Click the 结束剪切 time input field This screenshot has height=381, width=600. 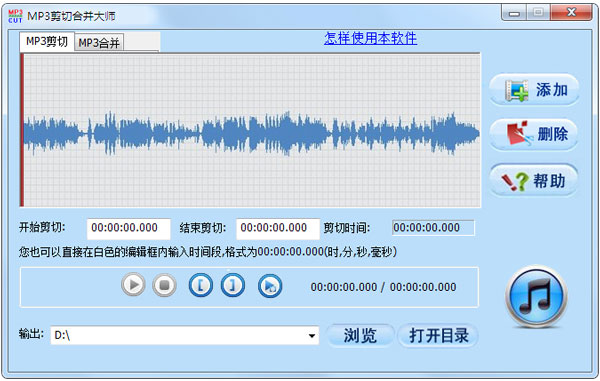tap(278, 228)
